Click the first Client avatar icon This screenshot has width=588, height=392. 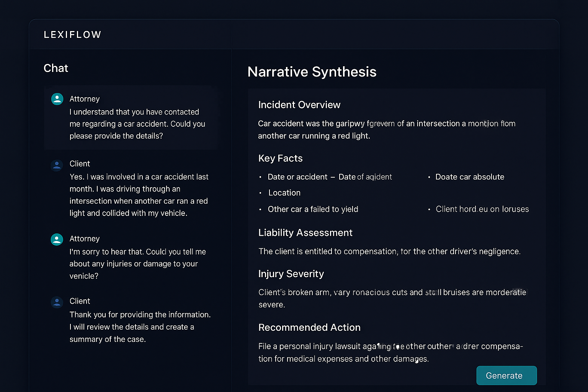tap(57, 165)
